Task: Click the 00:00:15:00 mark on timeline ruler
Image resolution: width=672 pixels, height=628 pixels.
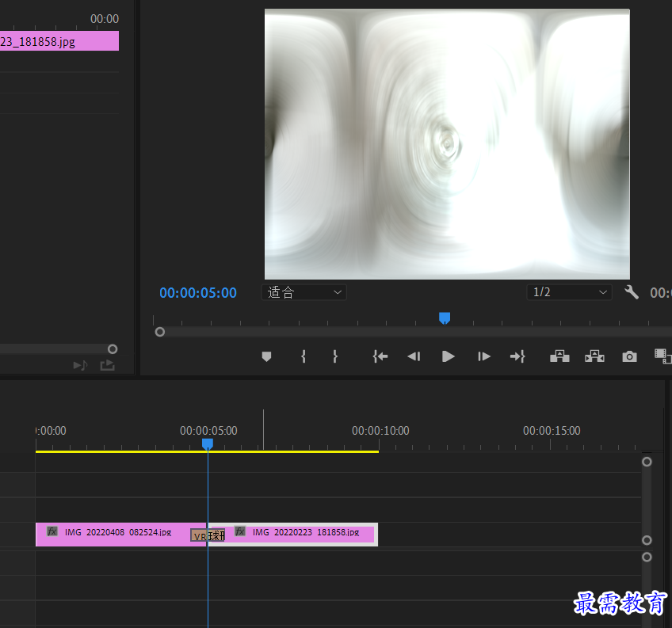Action: [x=552, y=431]
